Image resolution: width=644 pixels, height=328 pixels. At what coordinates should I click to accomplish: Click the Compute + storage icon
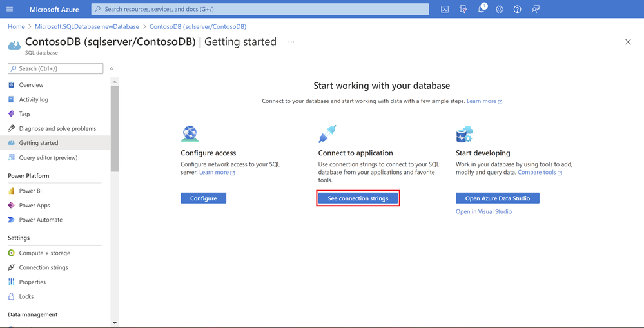click(12, 253)
